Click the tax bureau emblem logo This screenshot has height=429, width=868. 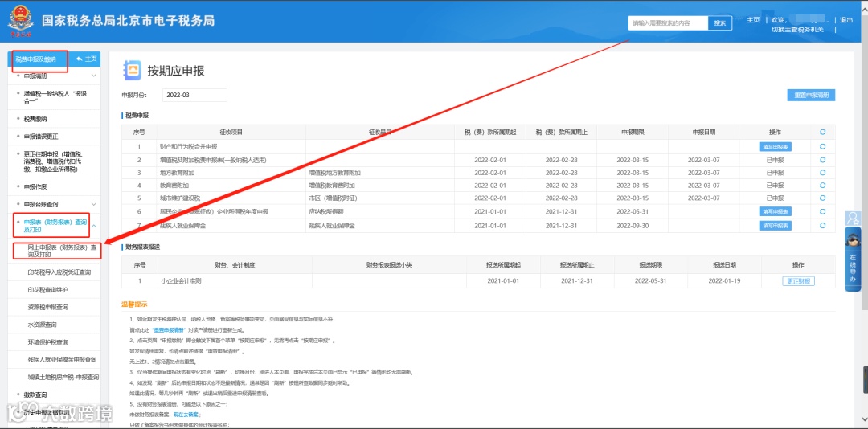point(20,21)
